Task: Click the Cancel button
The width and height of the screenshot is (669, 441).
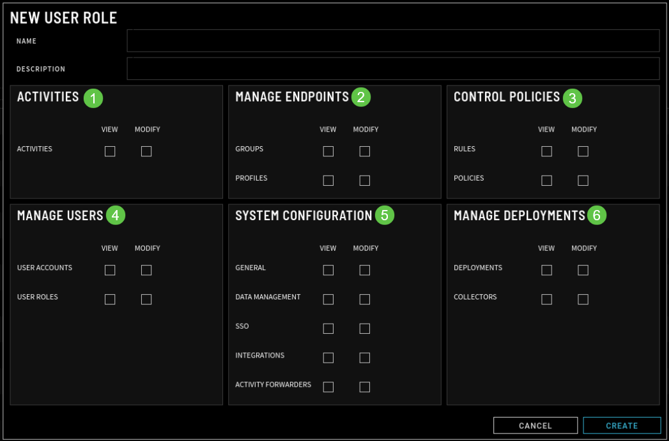Action: point(535,425)
